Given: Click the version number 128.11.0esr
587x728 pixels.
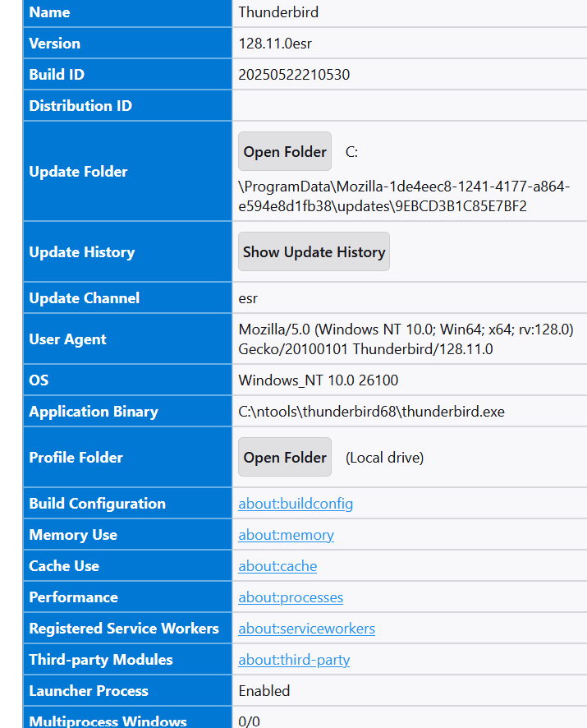Looking at the screenshot, I should (274, 44).
